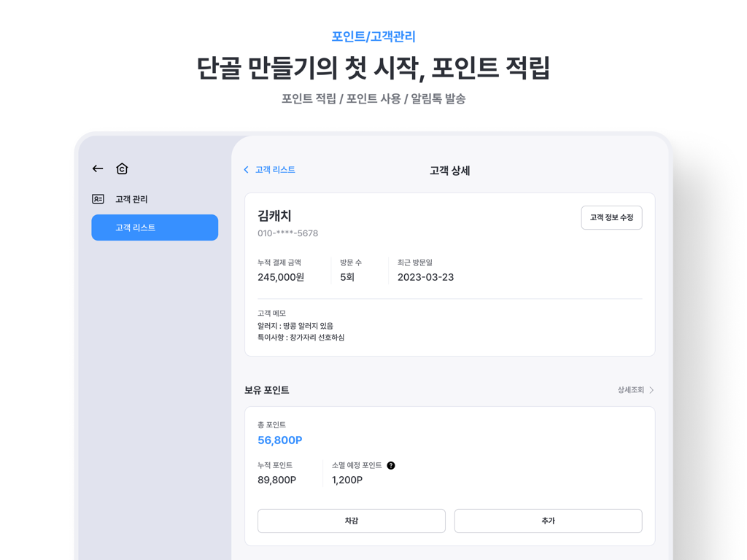This screenshot has height=560, width=747.
Task: Click the back arrow in the sidebar
Action: click(x=98, y=168)
